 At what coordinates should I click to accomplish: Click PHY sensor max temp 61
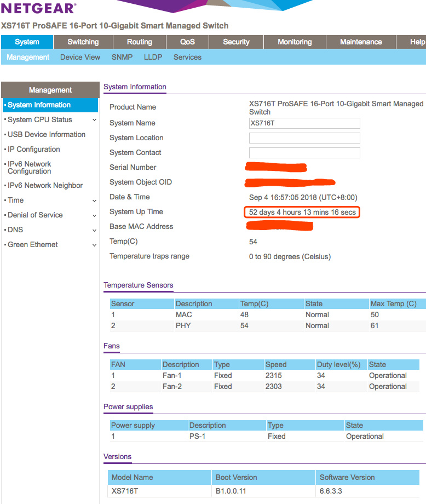click(x=375, y=325)
